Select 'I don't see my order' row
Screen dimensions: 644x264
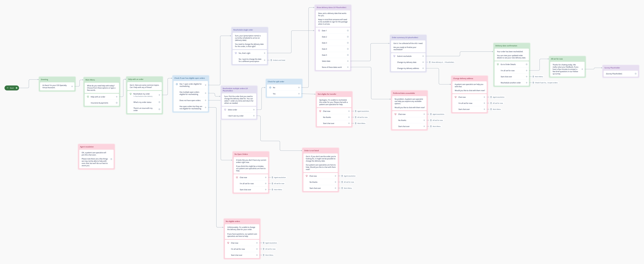239,116
